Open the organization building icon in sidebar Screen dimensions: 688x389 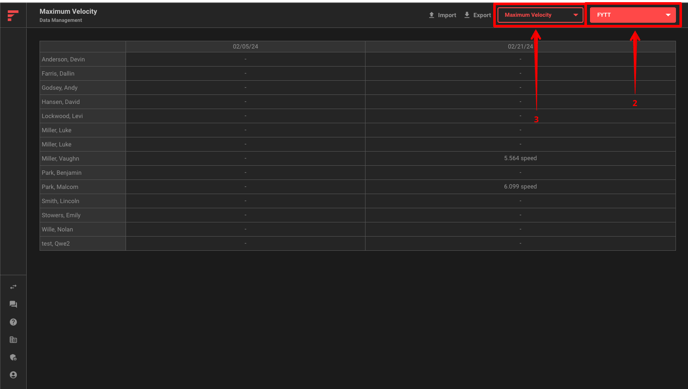pyautogui.click(x=13, y=339)
